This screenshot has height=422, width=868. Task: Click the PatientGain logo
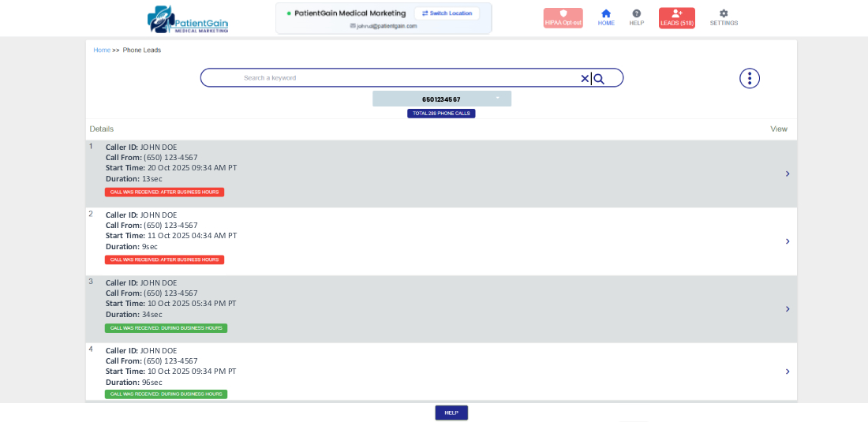pyautogui.click(x=188, y=20)
